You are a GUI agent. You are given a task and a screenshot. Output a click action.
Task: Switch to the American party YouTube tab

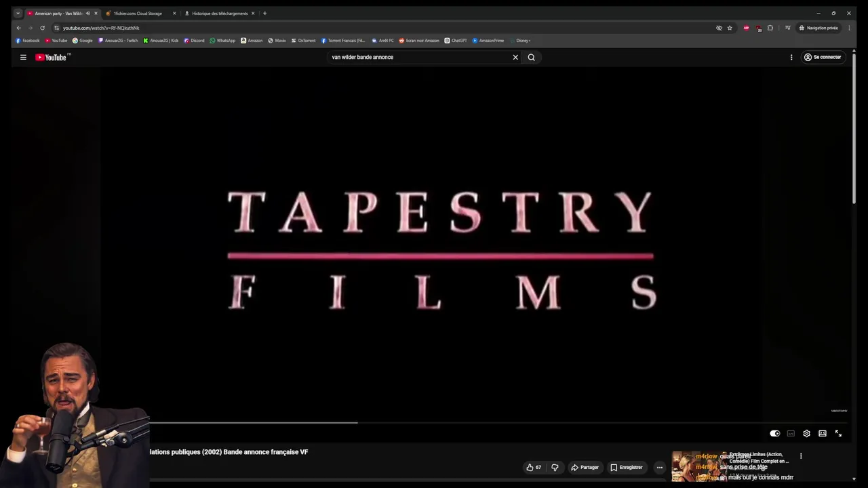[x=58, y=14]
